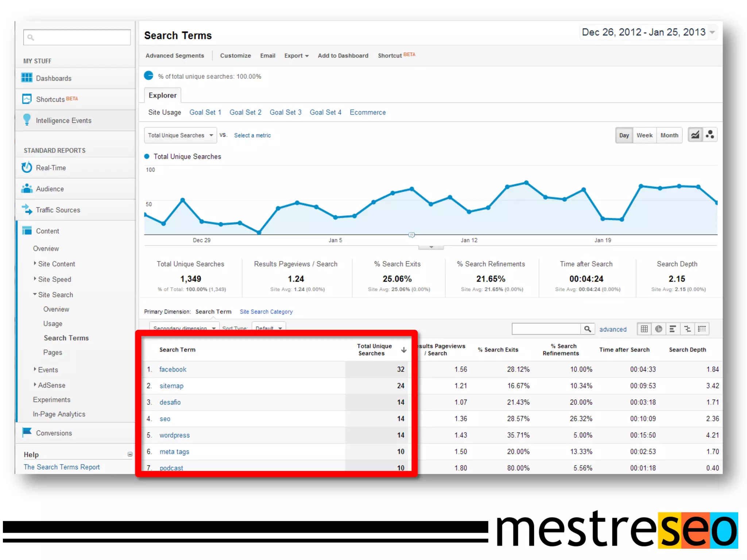Viewport: 747px width, 560px height.
Task: Switch to Goal Set 1 tab
Action: pyautogui.click(x=205, y=112)
